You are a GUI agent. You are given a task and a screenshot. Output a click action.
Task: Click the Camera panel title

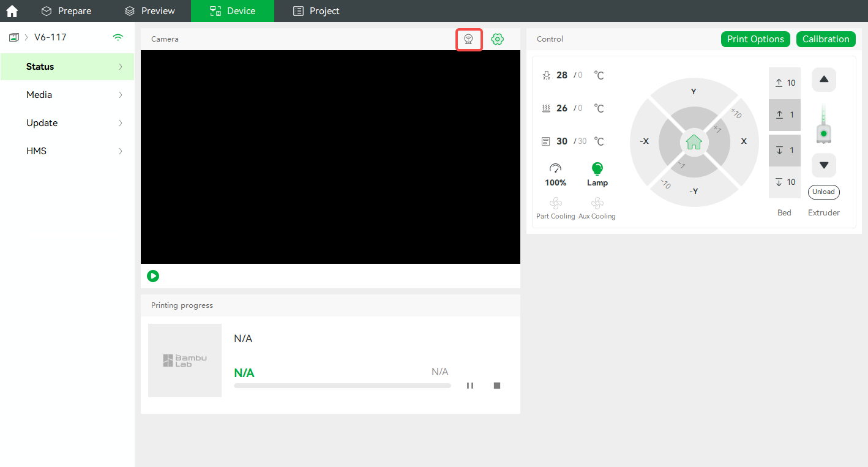click(x=165, y=39)
